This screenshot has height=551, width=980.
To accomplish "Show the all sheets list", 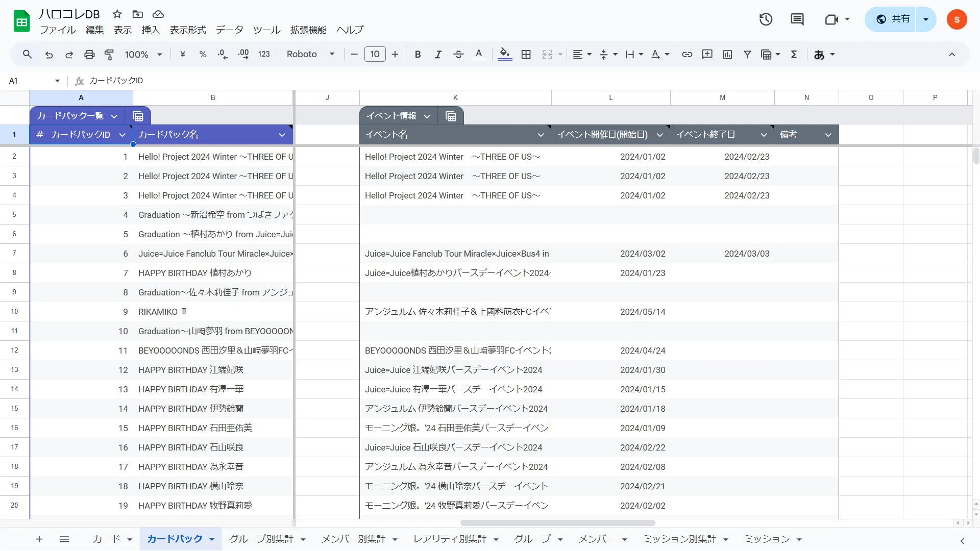I will coord(64,539).
